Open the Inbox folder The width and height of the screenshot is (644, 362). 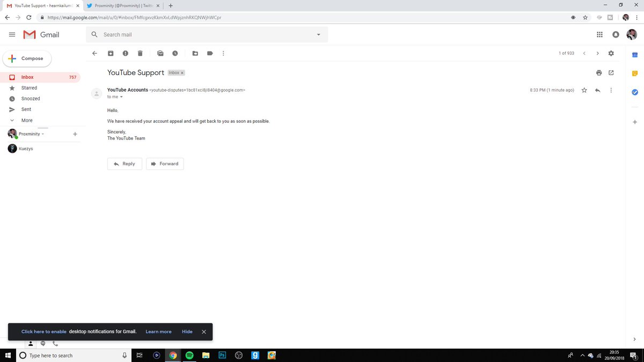pos(40,77)
